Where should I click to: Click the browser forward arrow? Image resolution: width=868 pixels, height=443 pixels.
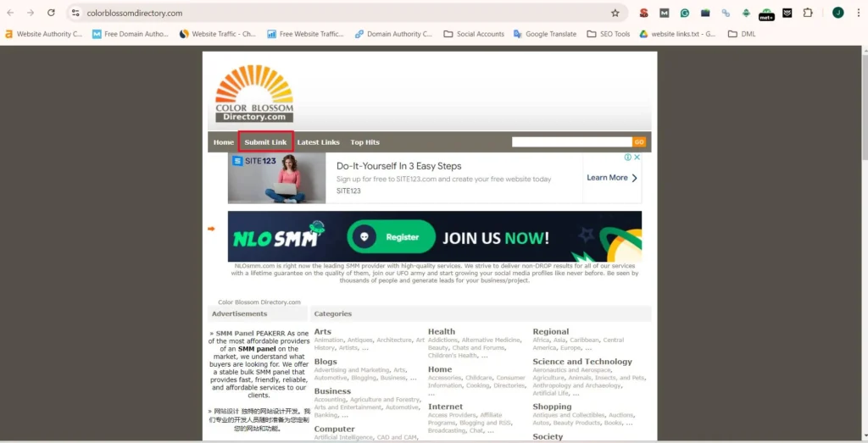[x=31, y=13]
